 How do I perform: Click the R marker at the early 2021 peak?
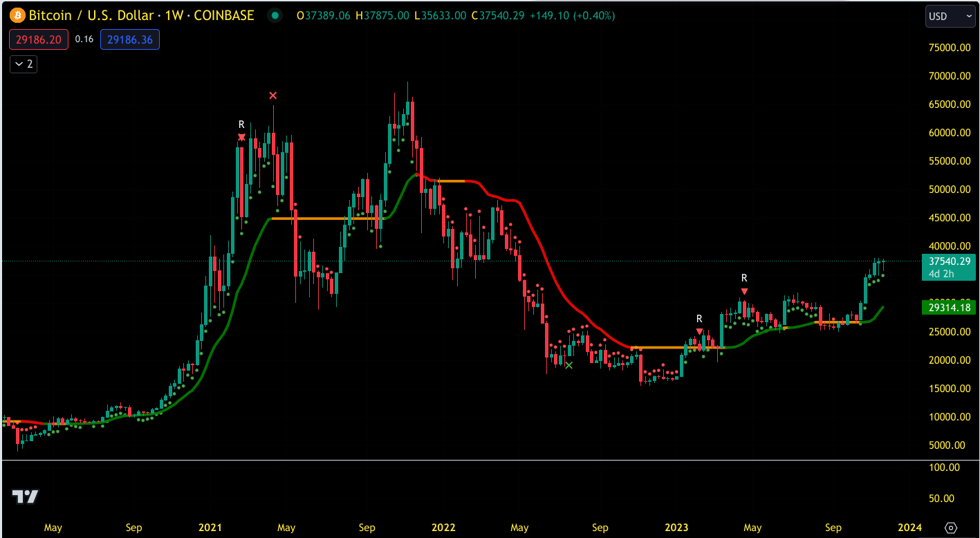pyautogui.click(x=241, y=124)
